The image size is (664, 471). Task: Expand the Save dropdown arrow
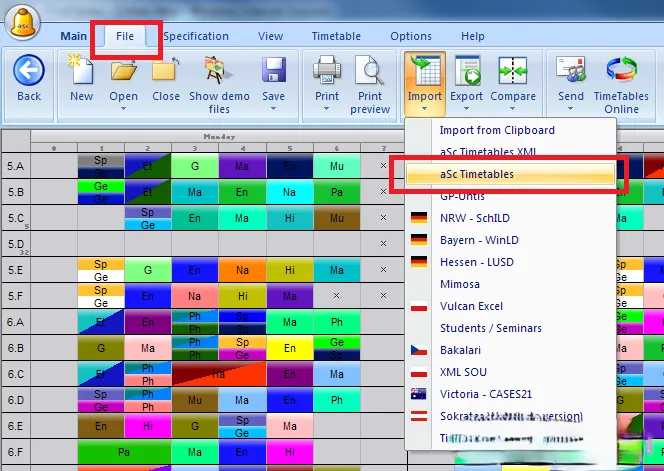(274, 109)
